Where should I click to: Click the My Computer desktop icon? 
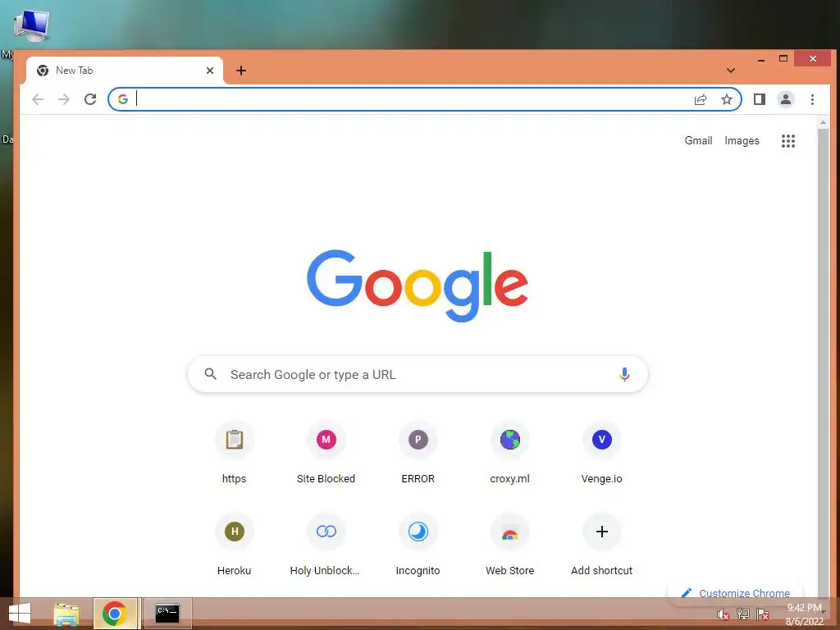[x=30, y=25]
